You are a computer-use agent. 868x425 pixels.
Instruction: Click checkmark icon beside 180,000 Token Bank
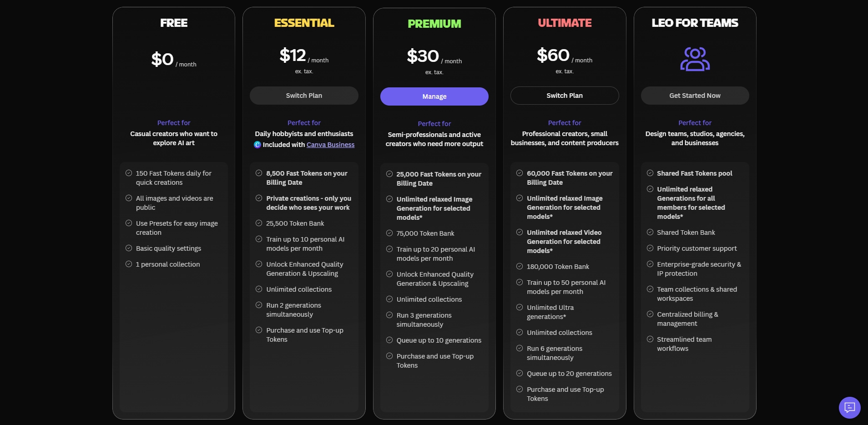tap(520, 266)
